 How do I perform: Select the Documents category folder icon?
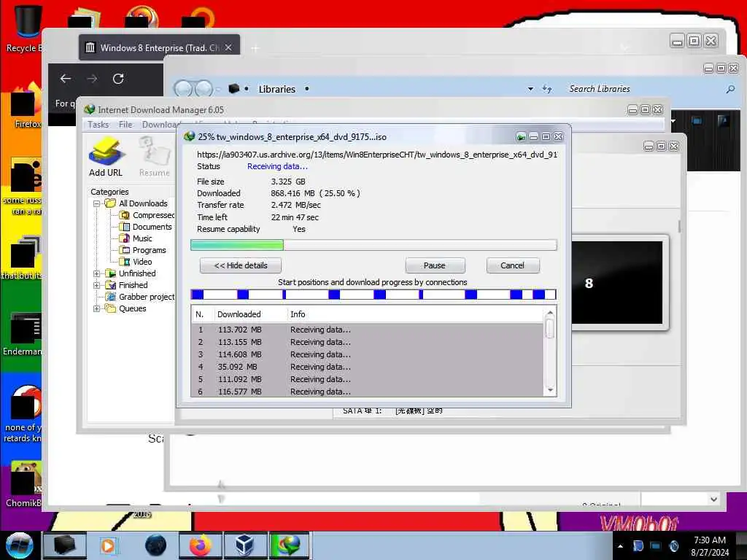125,227
